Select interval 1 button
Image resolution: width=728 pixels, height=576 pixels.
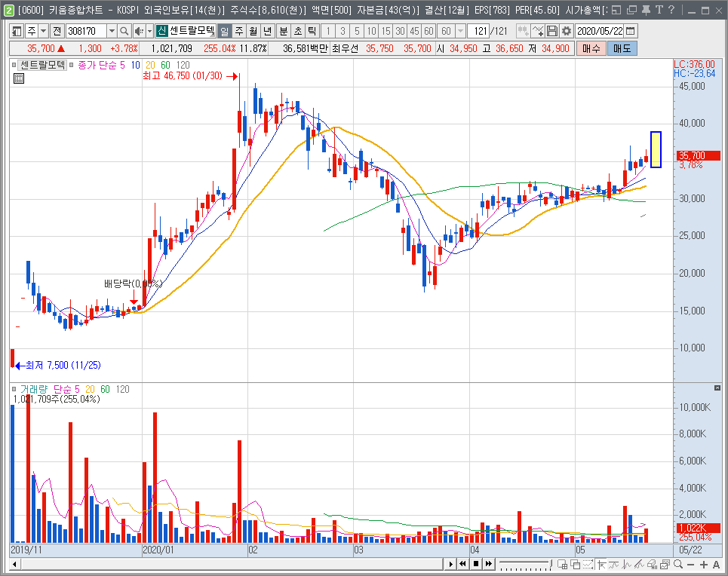pos(328,31)
